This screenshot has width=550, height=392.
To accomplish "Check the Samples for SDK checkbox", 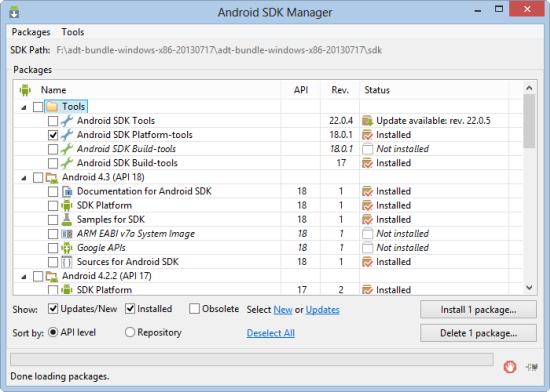I will tap(53, 220).
